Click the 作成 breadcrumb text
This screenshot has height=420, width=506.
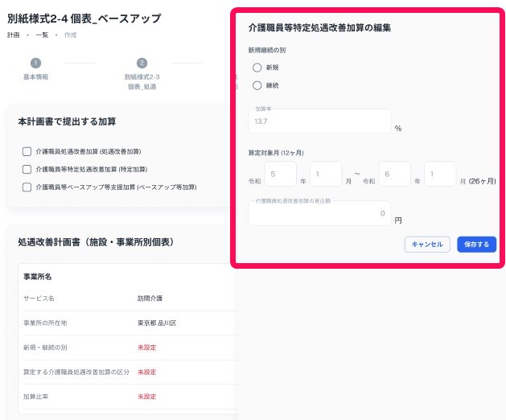[70, 35]
